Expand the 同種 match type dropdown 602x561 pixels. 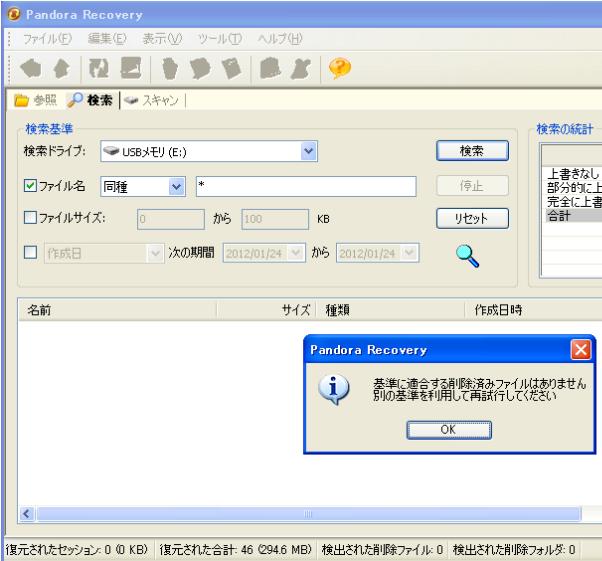(x=177, y=187)
